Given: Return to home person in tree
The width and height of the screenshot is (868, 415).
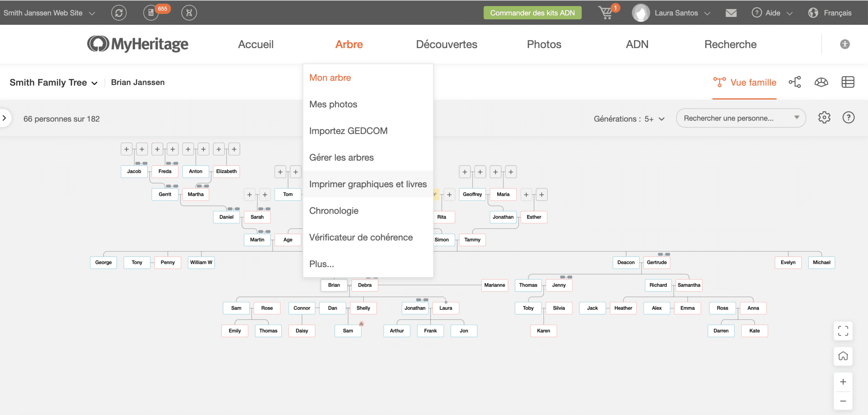Looking at the screenshot, I should [843, 356].
